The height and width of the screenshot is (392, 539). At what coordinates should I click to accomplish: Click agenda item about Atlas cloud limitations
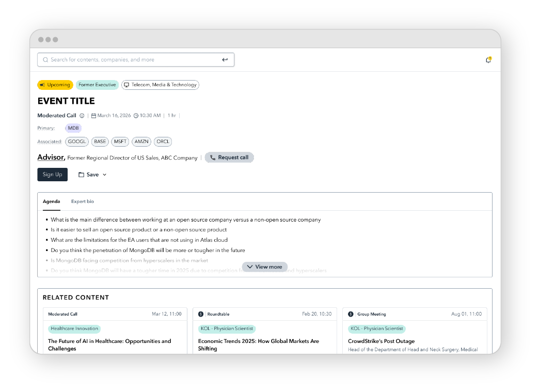click(139, 240)
